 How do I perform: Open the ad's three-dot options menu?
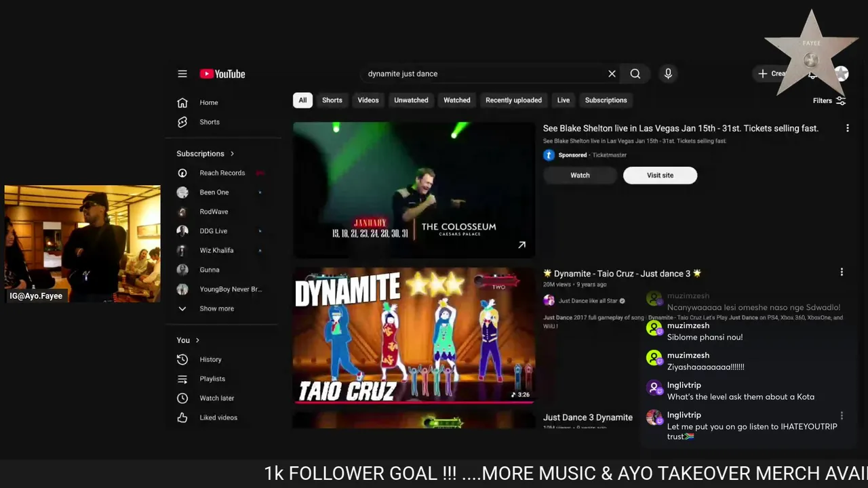click(x=847, y=128)
